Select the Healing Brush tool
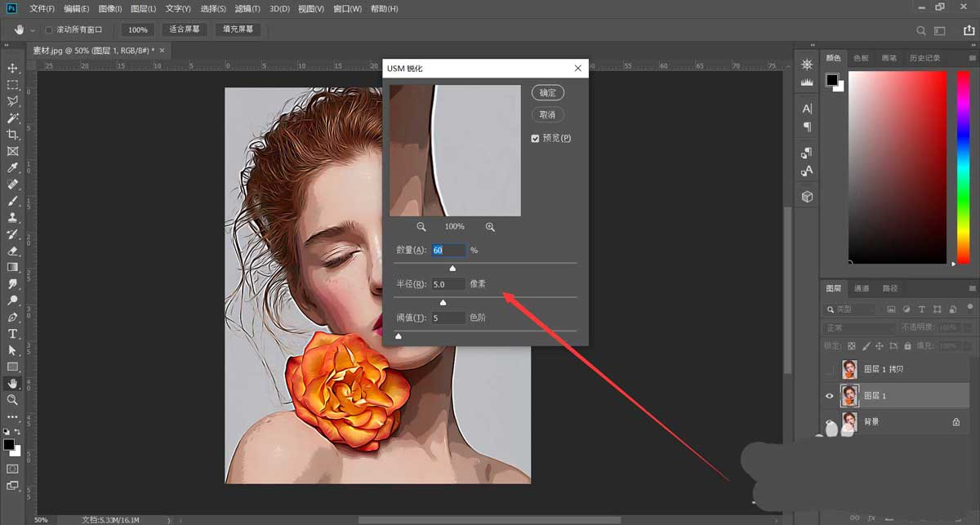Image resolution: width=980 pixels, height=525 pixels. pyautogui.click(x=12, y=185)
